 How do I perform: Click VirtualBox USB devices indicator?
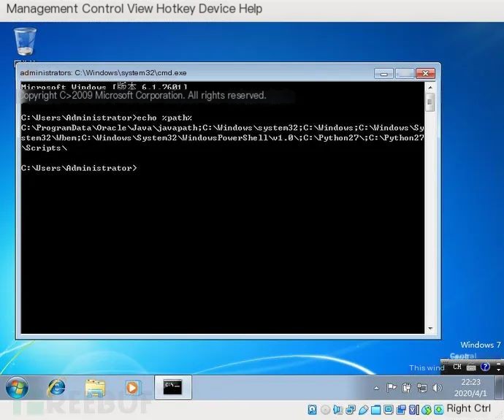click(x=364, y=410)
